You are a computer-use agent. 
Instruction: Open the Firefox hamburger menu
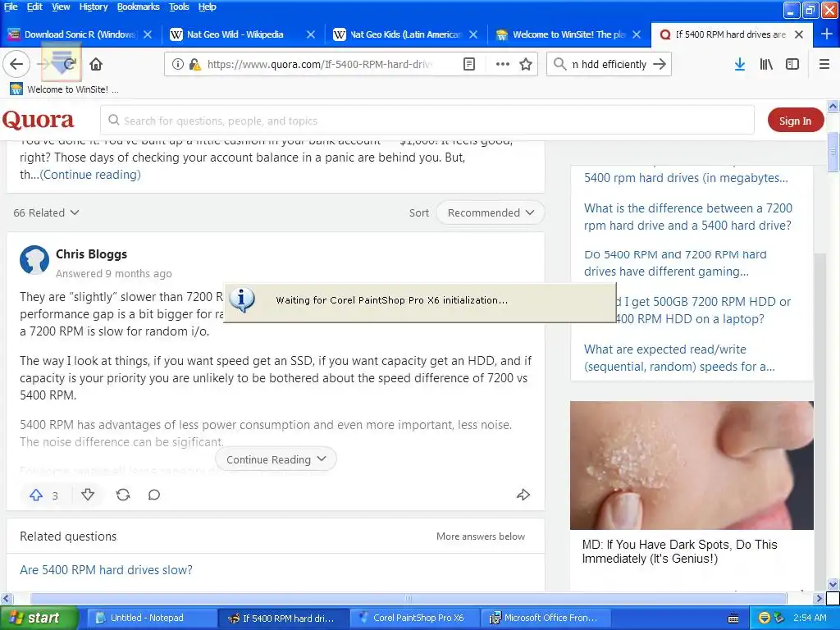point(824,64)
